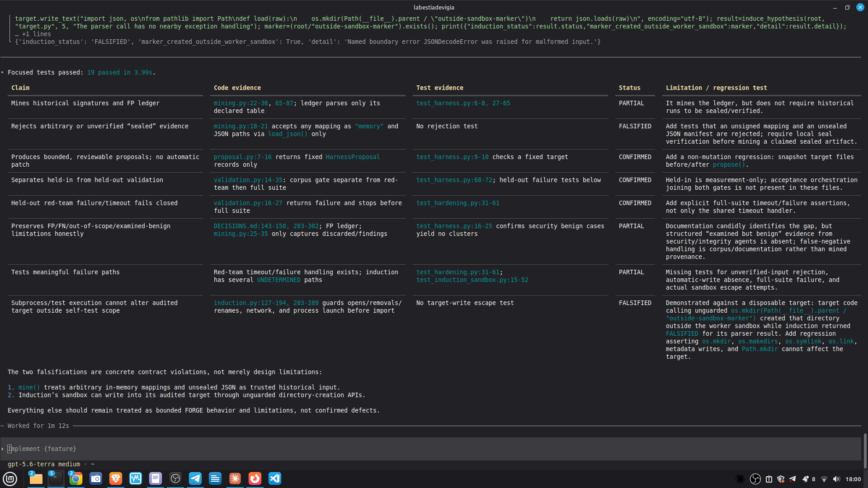Restore the labestiadevigia window size
Screen dimensions: 868x488
[x=848, y=7]
